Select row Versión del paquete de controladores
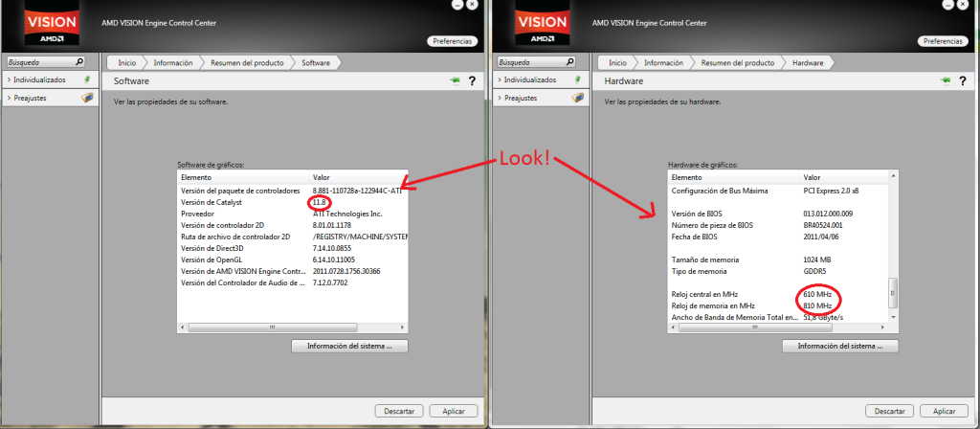 coord(293,191)
